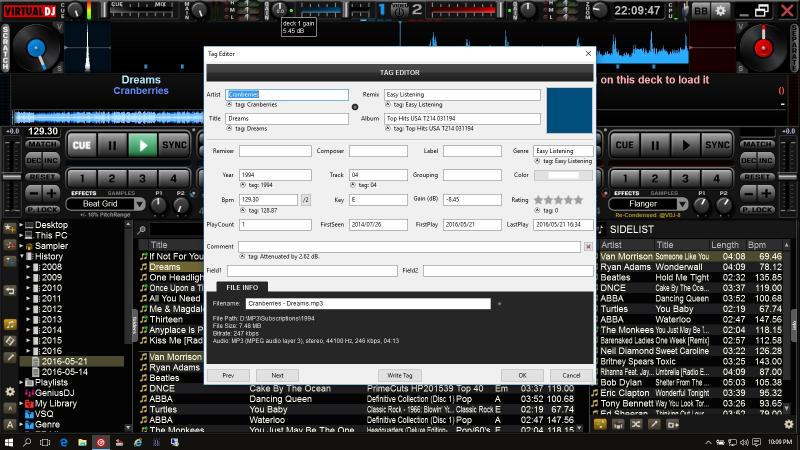Click the back arrow icon in browser sidebar
This screenshot has height=450, width=800.
tap(10, 291)
